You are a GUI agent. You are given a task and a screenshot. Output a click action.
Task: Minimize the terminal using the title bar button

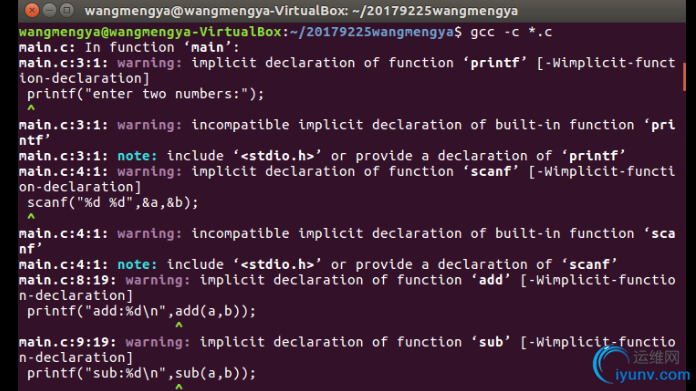(x=49, y=10)
